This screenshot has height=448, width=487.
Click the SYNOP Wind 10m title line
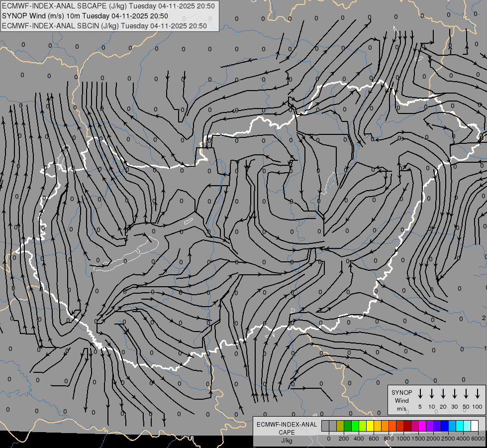click(85, 16)
